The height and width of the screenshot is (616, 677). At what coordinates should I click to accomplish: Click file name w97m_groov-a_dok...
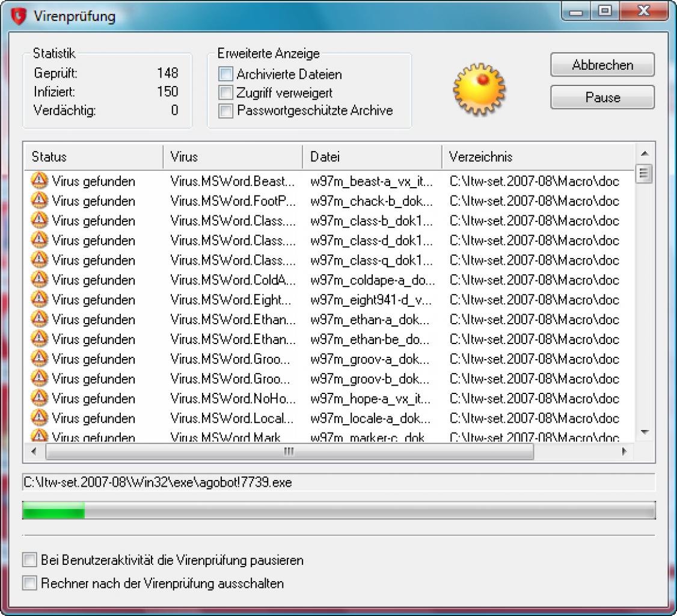pos(370,359)
